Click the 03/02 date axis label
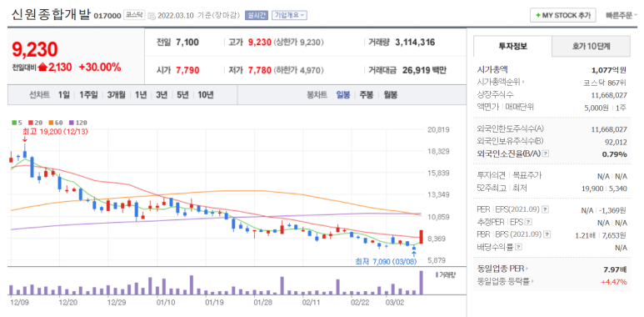The image size is (644, 317). (394, 302)
